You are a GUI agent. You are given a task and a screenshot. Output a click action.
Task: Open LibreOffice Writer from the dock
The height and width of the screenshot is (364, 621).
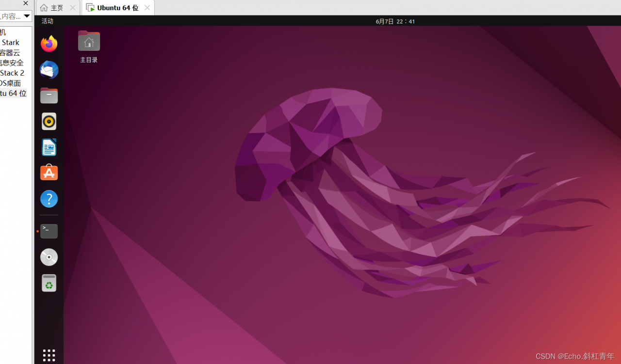click(x=49, y=147)
